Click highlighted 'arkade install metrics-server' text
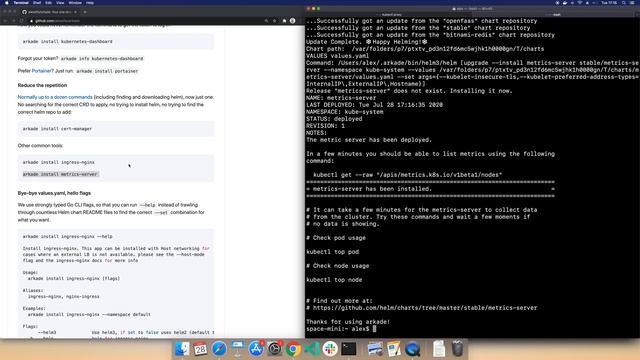Image resolution: width=640 pixels, height=360 pixels. (x=60, y=174)
